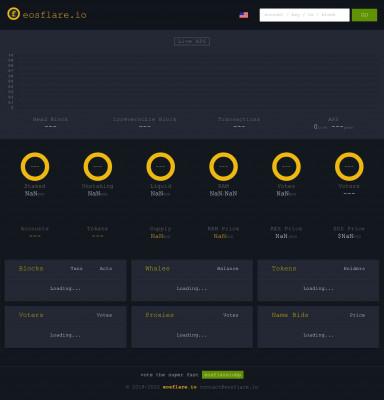Click the Loading... text in Name Bids panel
The height and width of the screenshot is (400, 384).
pyautogui.click(x=318, y=335)
